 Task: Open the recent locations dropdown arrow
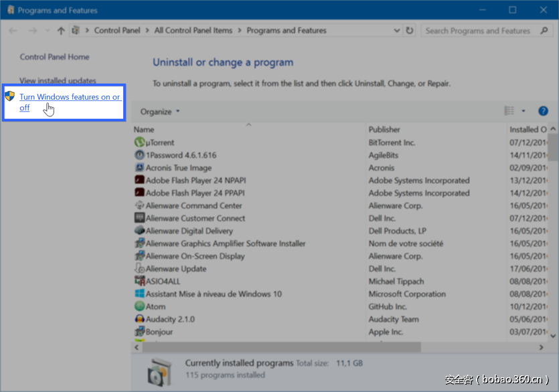[48, 31]
